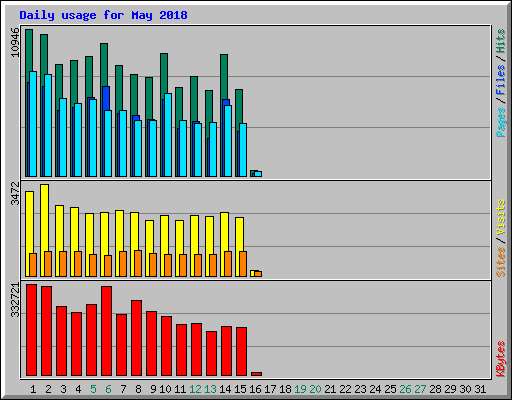This screenshot has height=400, width=512.
Task: Click the 332721 KBytes axis value
Action: tap(15, 300)
